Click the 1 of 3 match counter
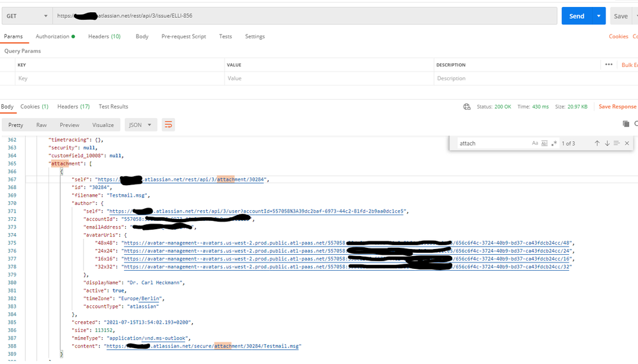 pyautogui.click(x=568, y=143)
